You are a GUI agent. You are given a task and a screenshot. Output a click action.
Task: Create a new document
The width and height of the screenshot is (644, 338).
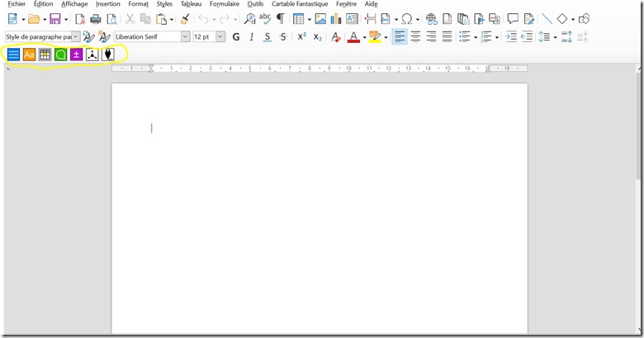point(12,19)
